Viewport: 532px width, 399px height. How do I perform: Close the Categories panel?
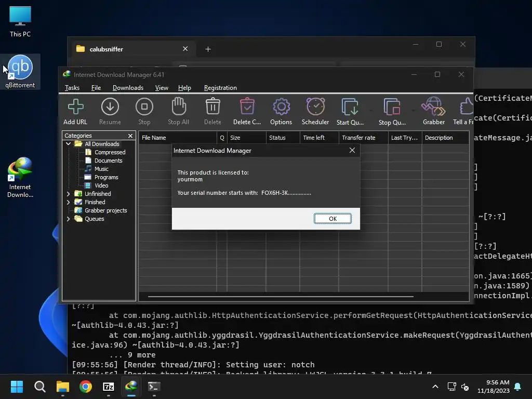pos(130,136)
